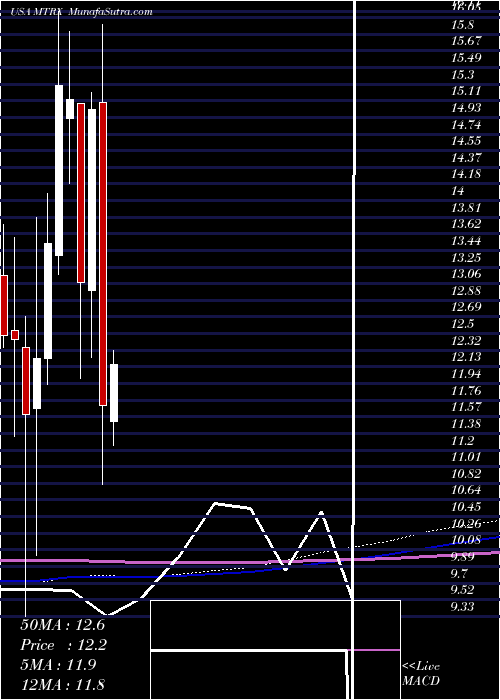The height and width of the screenshot is (700, 500).
Task: Click the 14.74 price axis label
Action: point(466,124)
